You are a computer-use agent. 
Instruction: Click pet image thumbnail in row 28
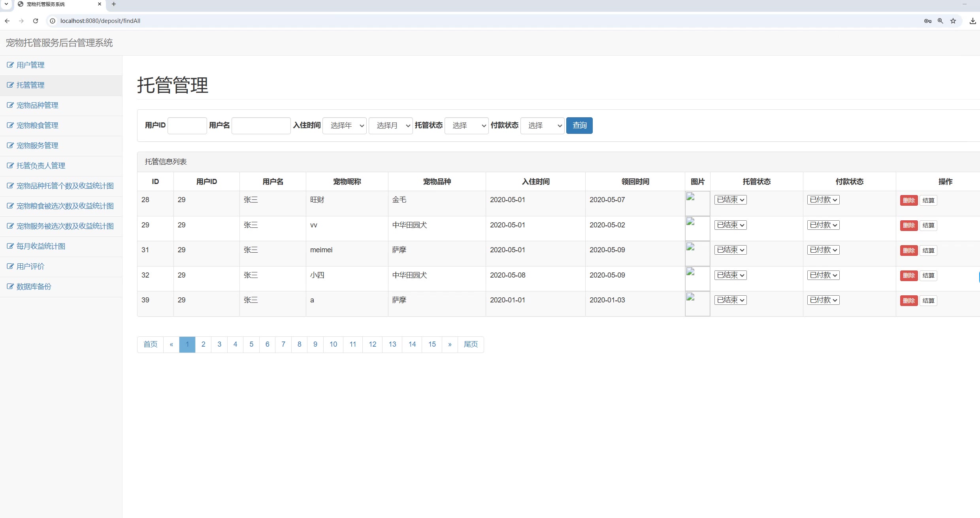697,203
